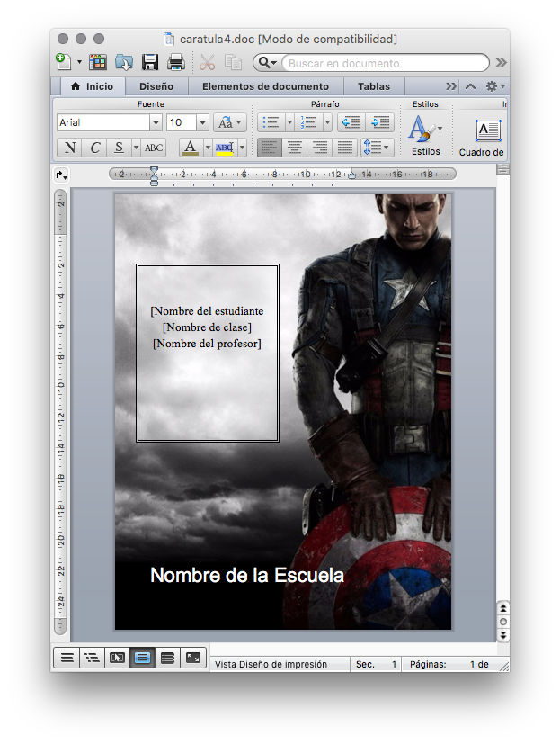560x744 pixels.
Task: Go to the previous page arrow
Action: coord(503,608)
